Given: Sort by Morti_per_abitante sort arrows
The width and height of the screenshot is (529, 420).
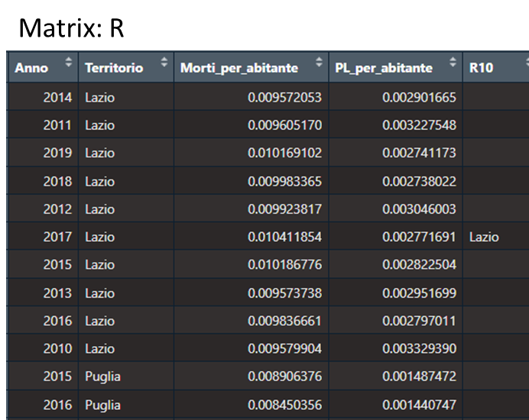Looking at the screenshot, I should 319,62.
